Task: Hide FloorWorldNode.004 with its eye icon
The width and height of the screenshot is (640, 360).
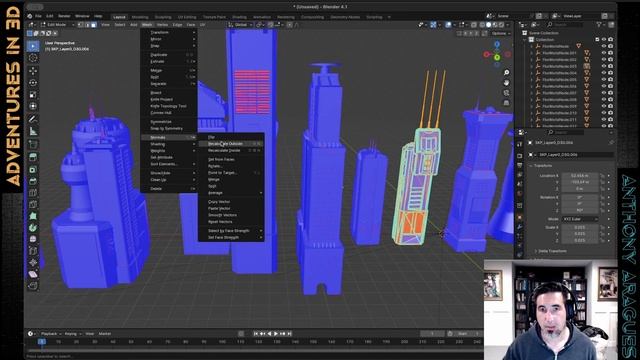Action: 604,73
